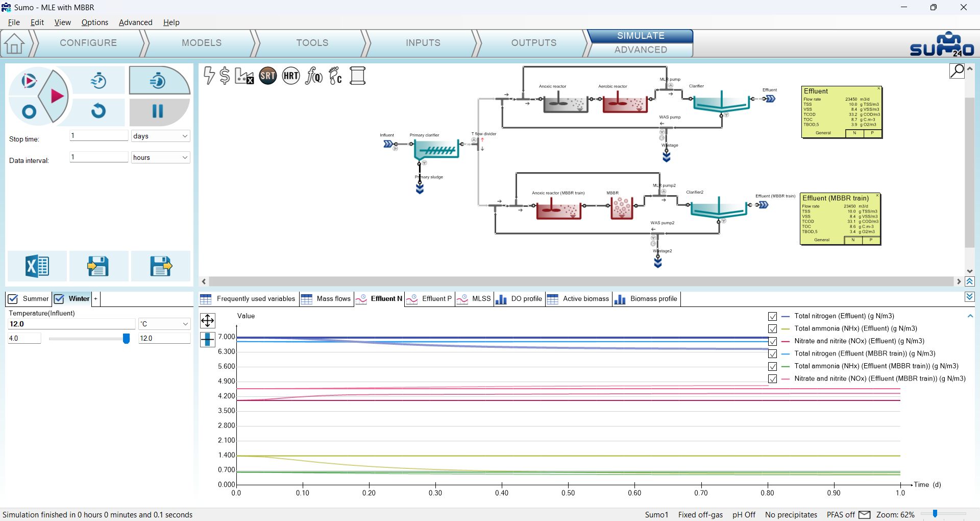Click the stop simulation circle icon
This screenshot has height=521, width=980.
click(29, 112)
